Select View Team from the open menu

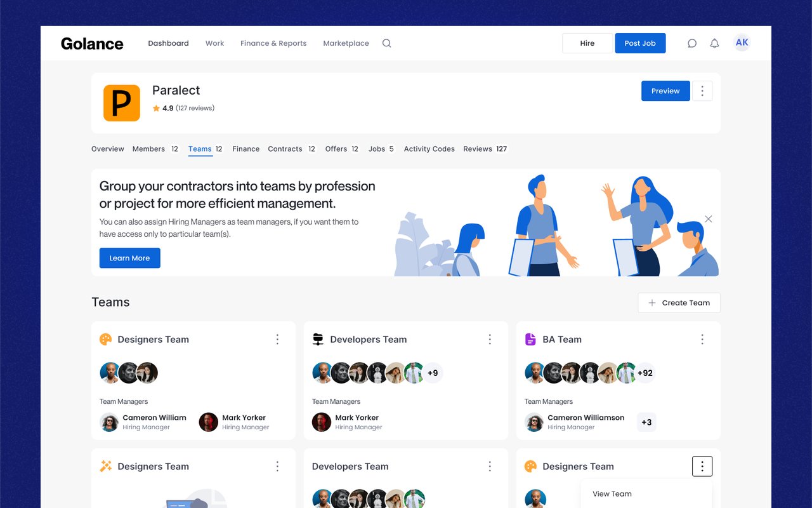[x=612, y=494]
